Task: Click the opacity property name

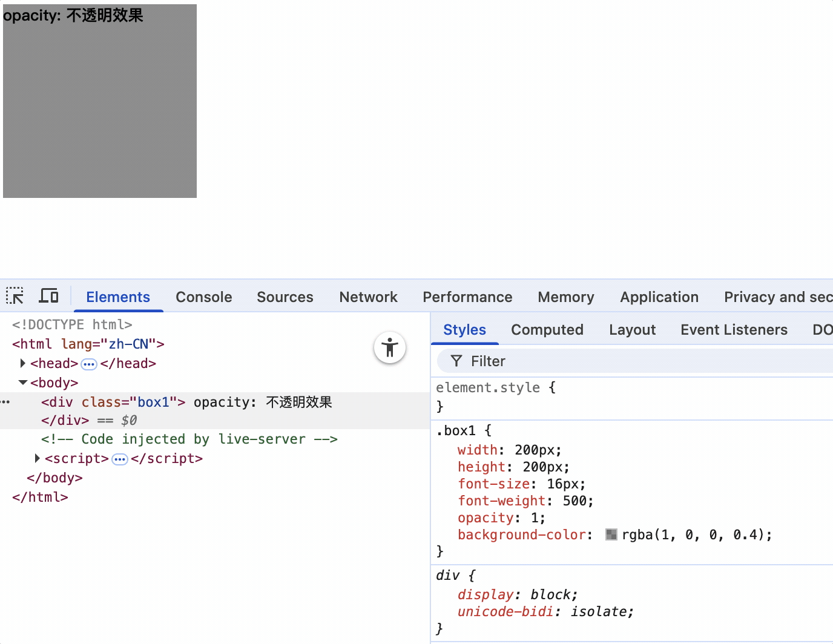Action: coord(486,517)
